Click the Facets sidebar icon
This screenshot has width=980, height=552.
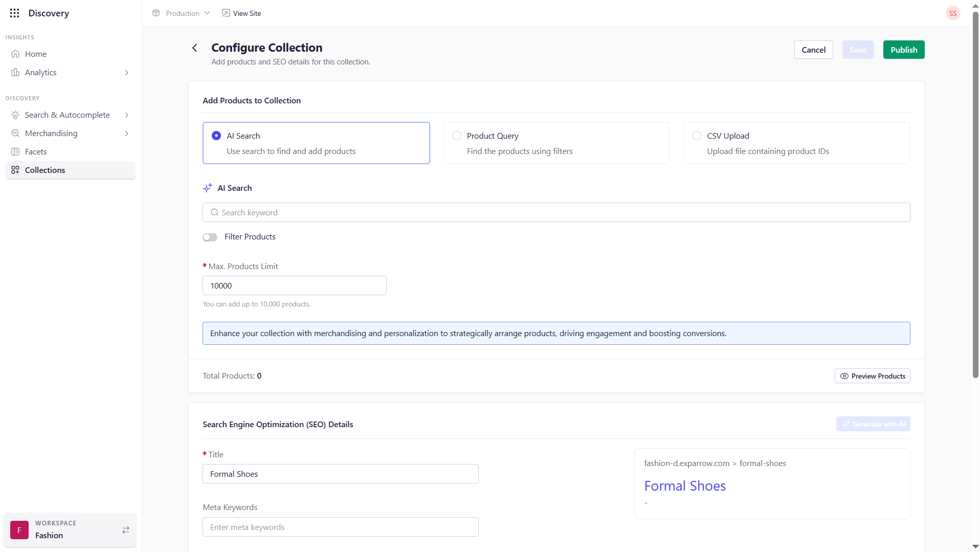15,152
